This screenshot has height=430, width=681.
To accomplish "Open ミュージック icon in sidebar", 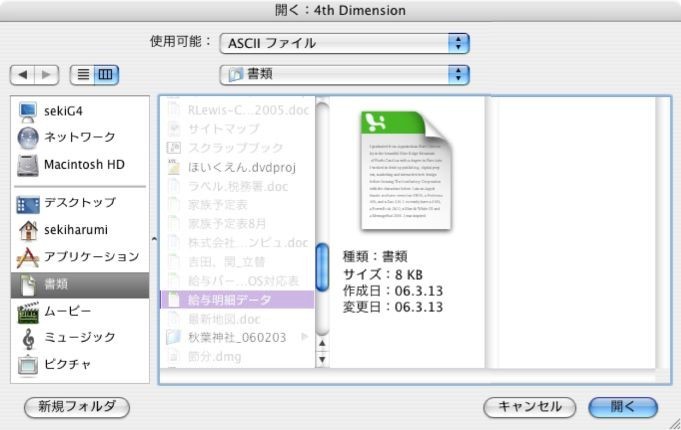I will click(28, 338).
